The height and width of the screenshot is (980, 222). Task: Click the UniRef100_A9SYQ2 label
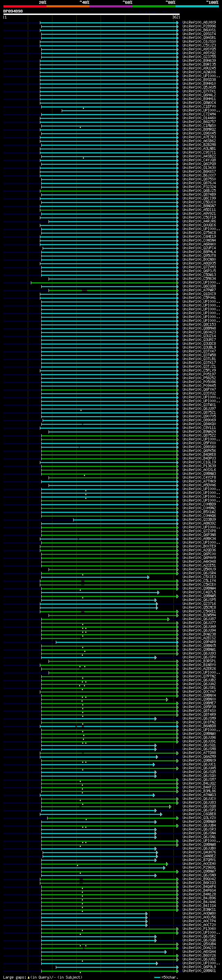pyautogui.click(x=199, y=53)
